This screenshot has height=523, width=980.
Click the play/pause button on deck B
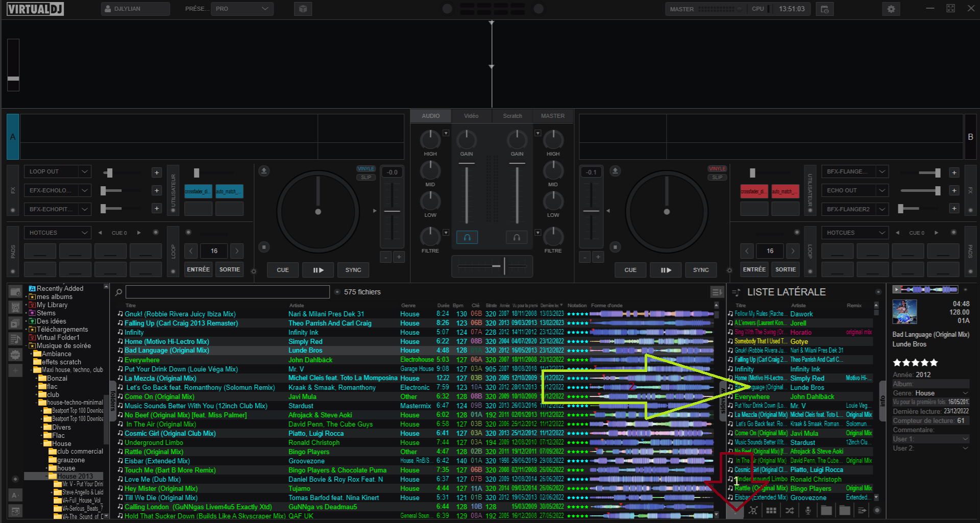(x=666, y=270)
